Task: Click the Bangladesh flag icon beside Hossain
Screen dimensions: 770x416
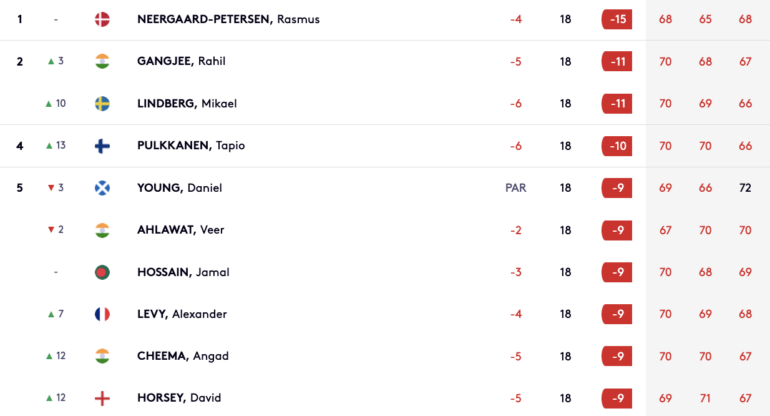Action: pyautogui.click(x=102, y=272)
